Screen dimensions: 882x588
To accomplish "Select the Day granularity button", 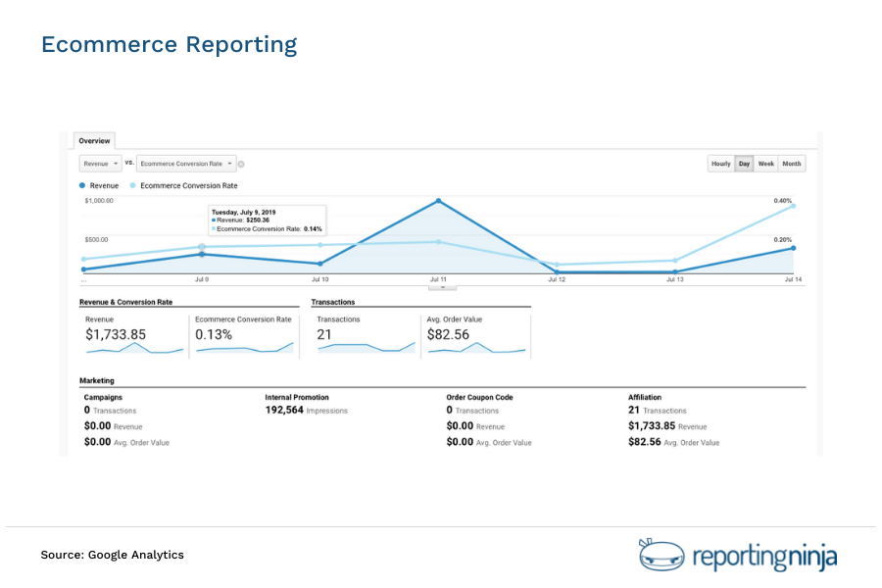I will (744, 164).
